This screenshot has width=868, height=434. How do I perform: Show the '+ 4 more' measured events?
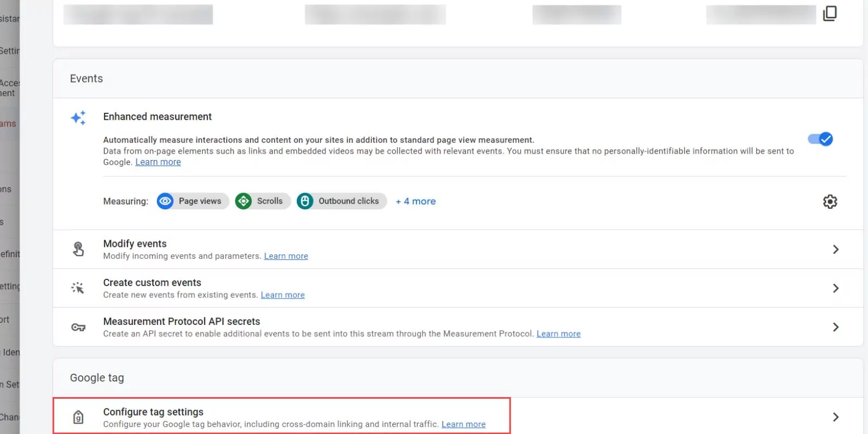tap(416, 201)
